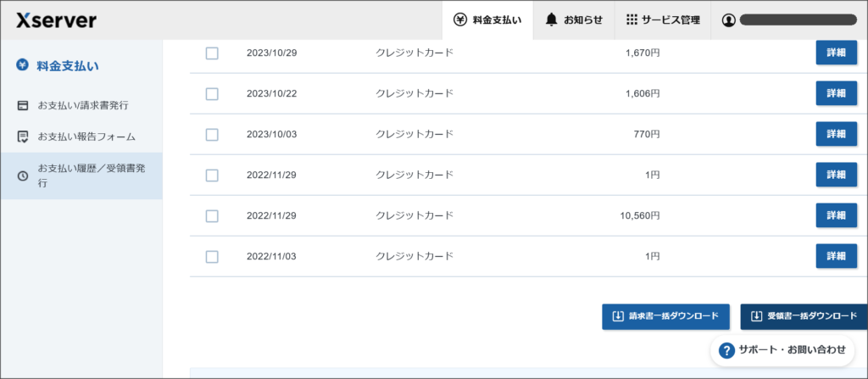
Task: Click the date 2022/11/03
Action: [272, 257]
